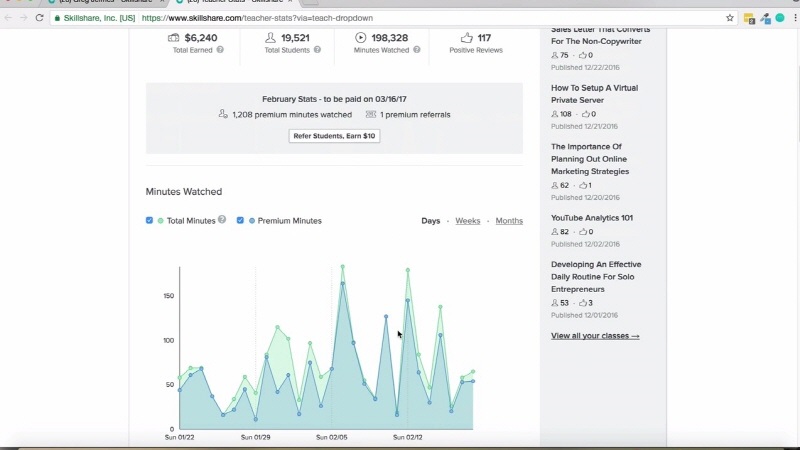Click the yellow extension icon in toolbar
Image resolution: width=800 pixels, height=450 pixels.
pos(749,18)
